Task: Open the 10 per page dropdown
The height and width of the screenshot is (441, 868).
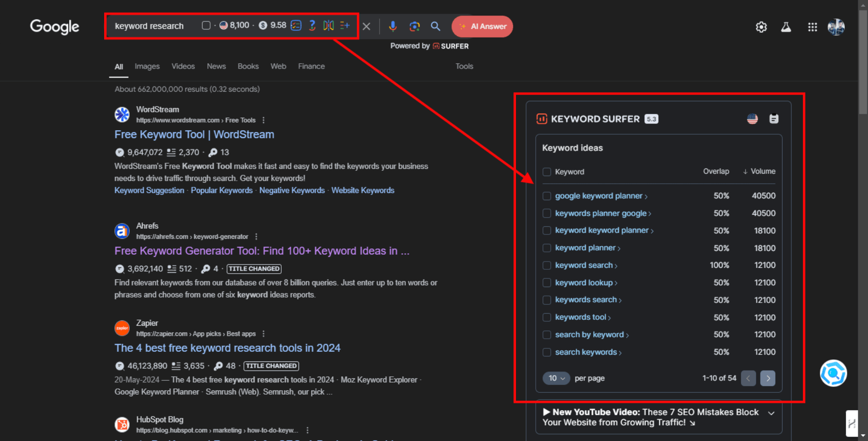Action: (556, 378)
